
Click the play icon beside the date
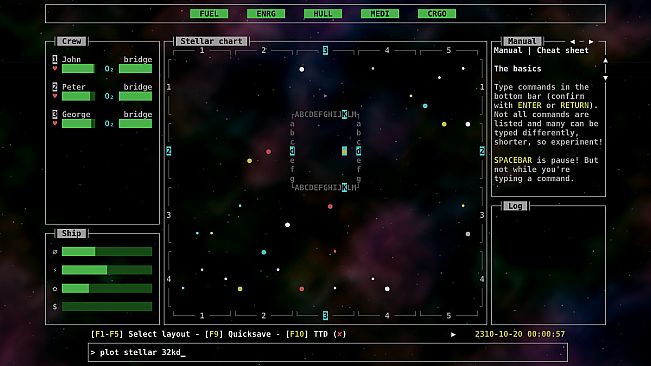click(x=453, y=334)
